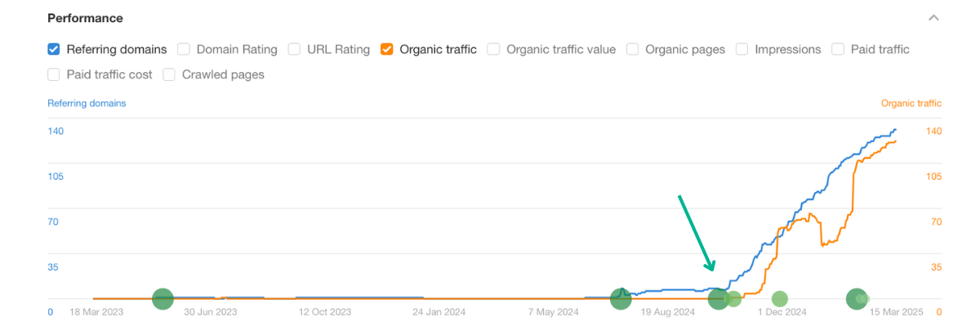This screenshot has width=980, height=327.
Task: Enable the URL Rating checkbox
Action: point(294,49)
